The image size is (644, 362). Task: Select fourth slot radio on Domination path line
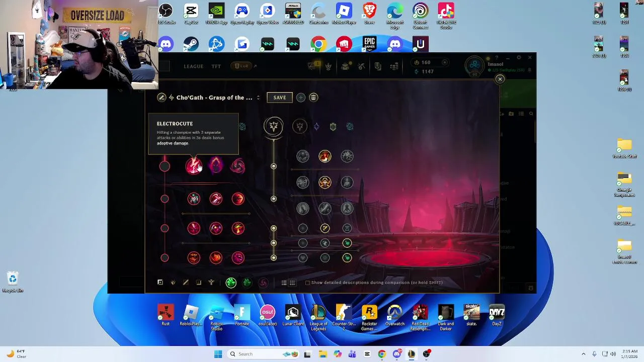(x=165, y=258)
